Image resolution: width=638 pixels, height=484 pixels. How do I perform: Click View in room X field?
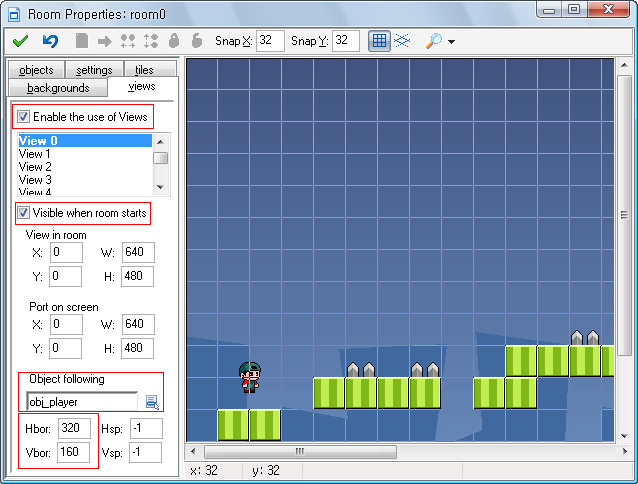[x=66, y=252]
